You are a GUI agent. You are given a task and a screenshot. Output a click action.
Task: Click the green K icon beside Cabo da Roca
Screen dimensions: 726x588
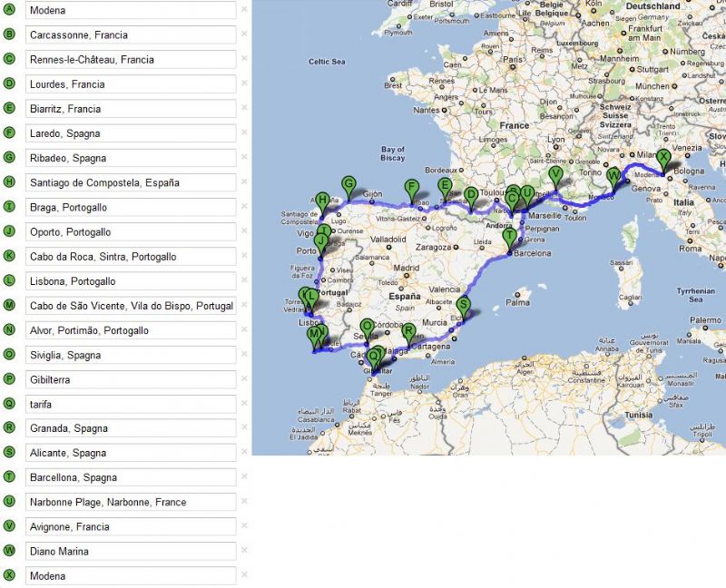click(x=10, y=257)
